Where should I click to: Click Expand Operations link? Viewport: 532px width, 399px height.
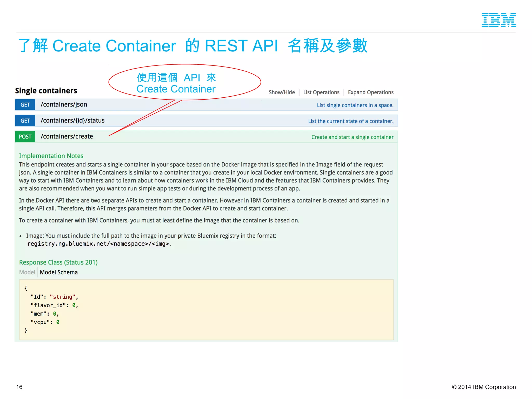[371, 92]
